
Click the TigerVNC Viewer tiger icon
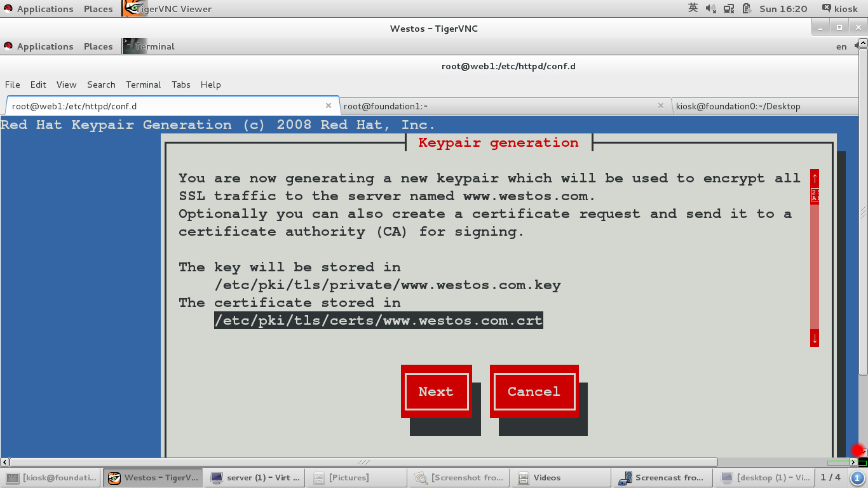[x=132, y=8]
